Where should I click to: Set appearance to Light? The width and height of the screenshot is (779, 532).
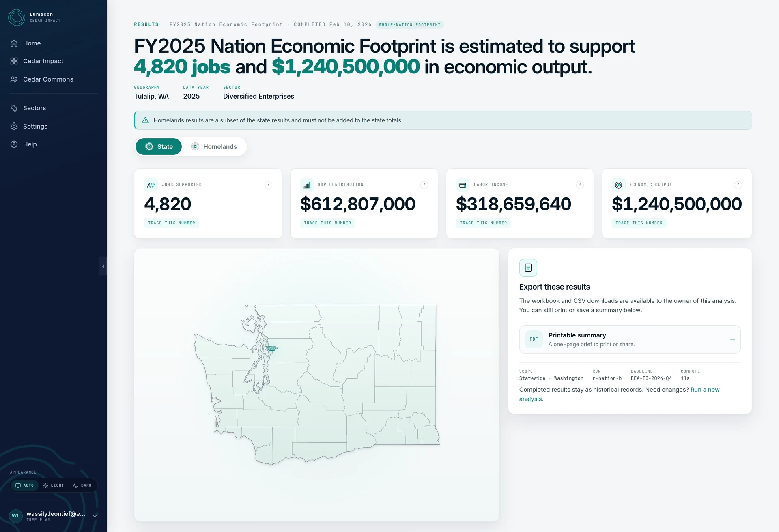pos(54,485)
